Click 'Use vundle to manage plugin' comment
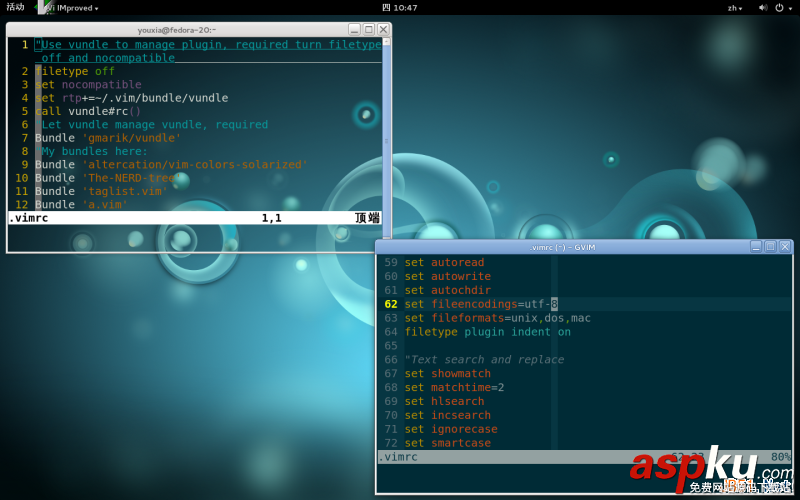Image resolution: width=800 pixels, height=500 pixels. (x=208, y=51)
